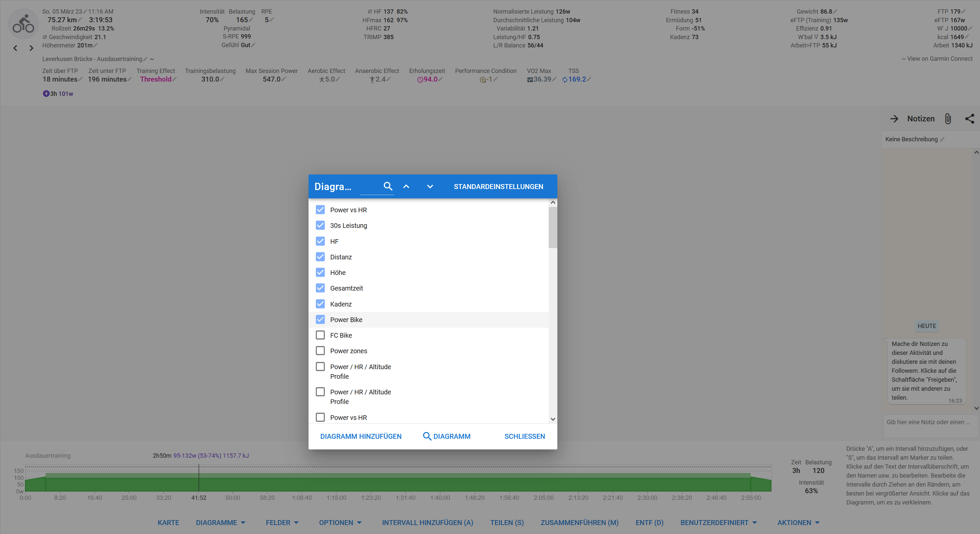Viewport: 980px width, 534px height.
Task: Click the paperclip attachment icon
Action: pyautogui.click(x=948, y=119)
